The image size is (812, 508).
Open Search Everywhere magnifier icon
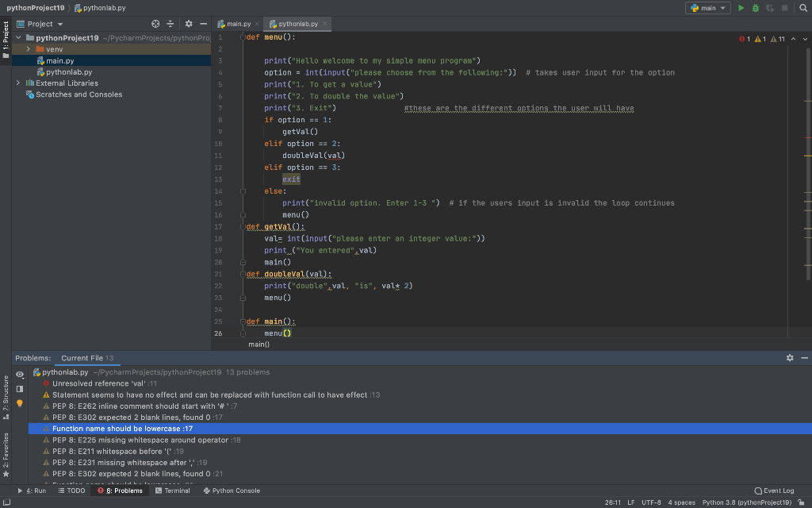[x=802, y=8]
